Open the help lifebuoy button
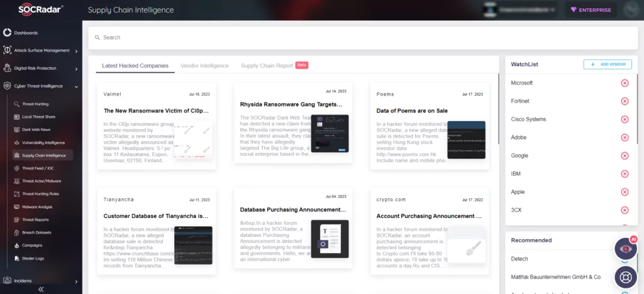644x294 pixels. click(x=626, y=277)
